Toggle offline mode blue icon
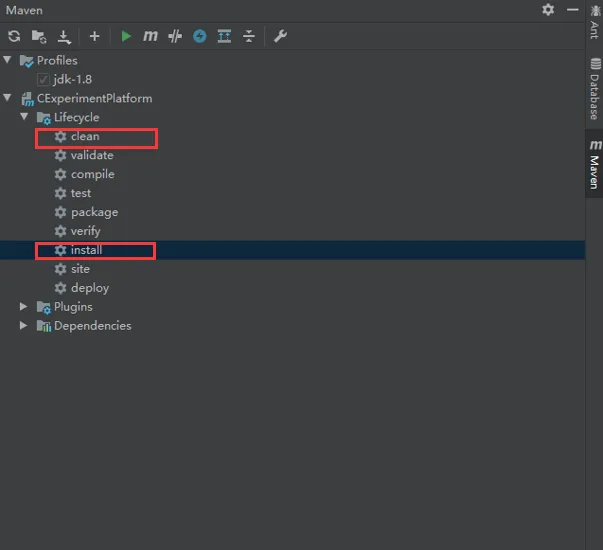Viewport: 603px width, 550px height. click(x=200, y=36)
